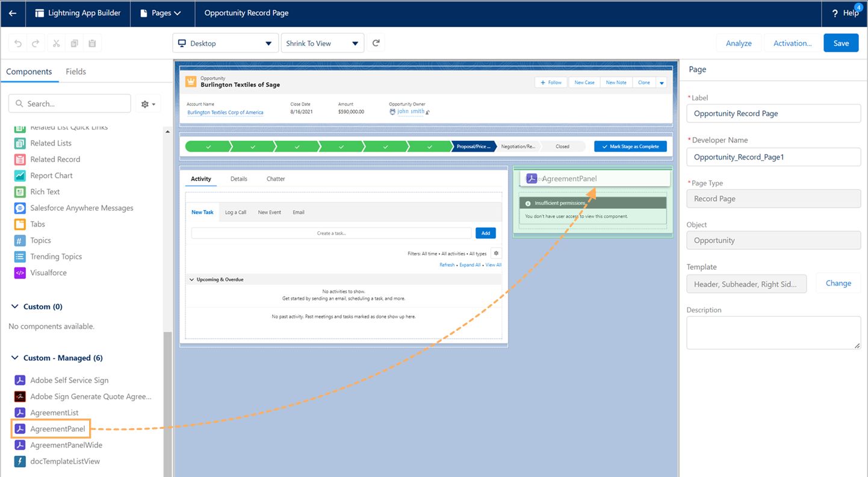Open the Shrink To View dropdown
Image resolution: width=868 pixels, height=477 pixels.
click(x=323, y=43)
